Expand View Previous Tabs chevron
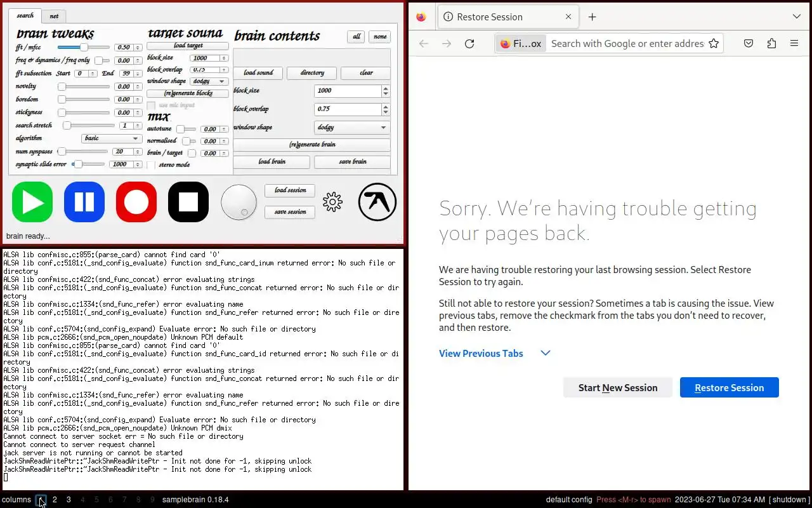The image size is (812, 508). (x=545, y=353)
